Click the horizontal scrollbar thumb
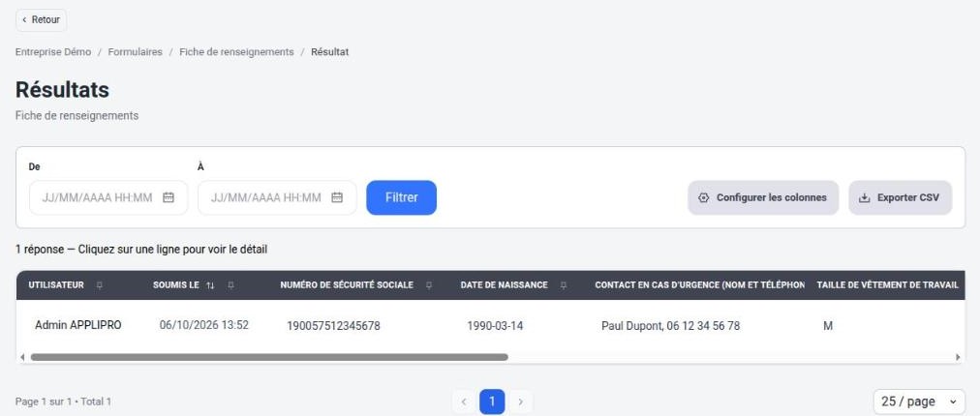 click(269, 357)
